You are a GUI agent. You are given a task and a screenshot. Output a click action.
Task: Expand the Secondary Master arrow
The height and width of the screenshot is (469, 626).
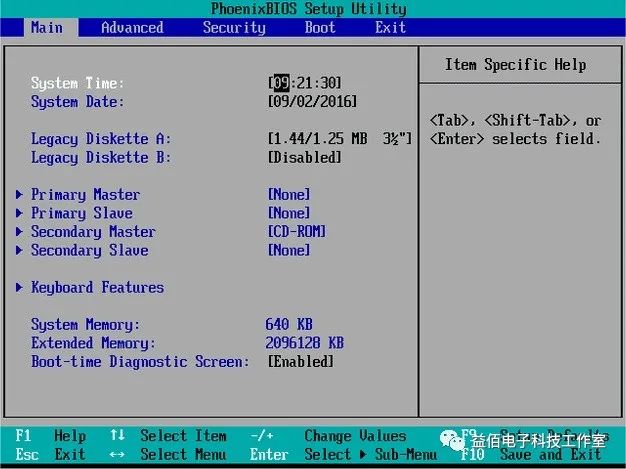19,232
